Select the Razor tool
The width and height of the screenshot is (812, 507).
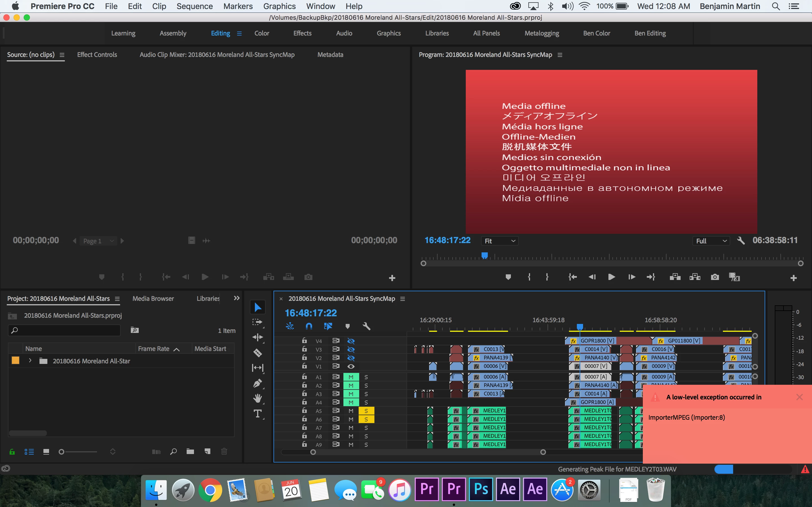257,353
